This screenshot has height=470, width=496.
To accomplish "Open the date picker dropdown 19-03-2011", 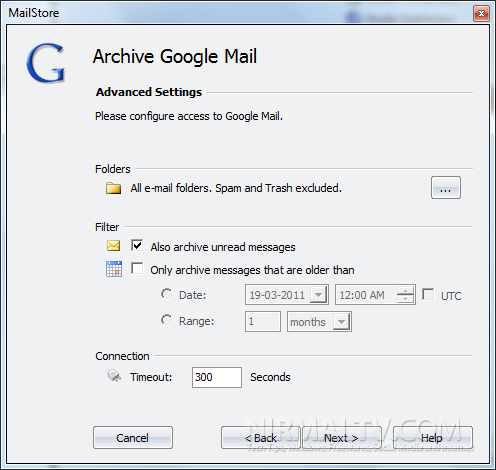I will coord(319,295).
